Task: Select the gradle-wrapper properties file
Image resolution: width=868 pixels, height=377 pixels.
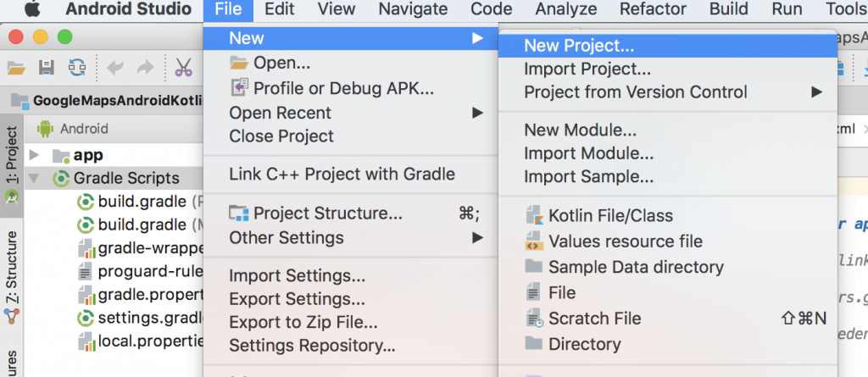Action: pos(142,249)
